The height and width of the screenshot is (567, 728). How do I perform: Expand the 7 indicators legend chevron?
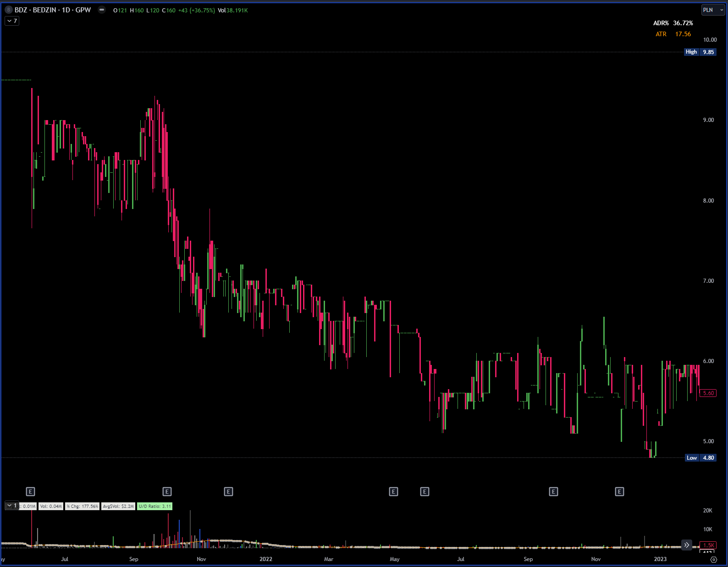click(12, 21)
